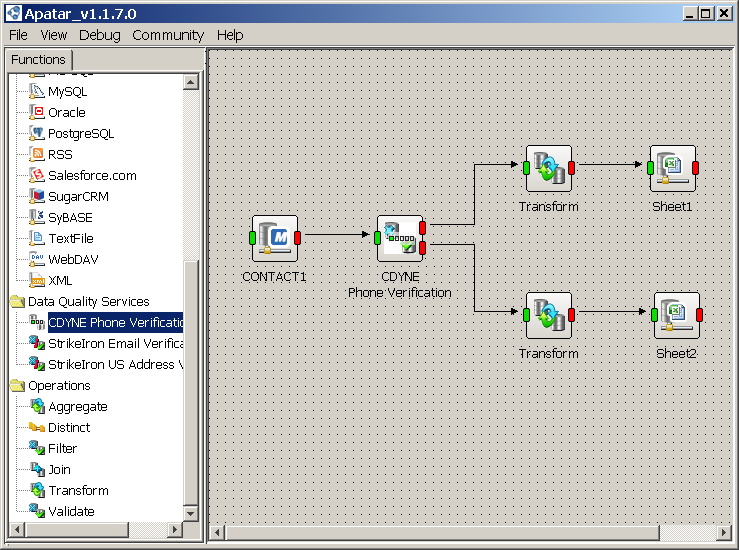Select the CONTACT1 node on canvas
This screenshot has height=550, width=739.
point(275,238)
